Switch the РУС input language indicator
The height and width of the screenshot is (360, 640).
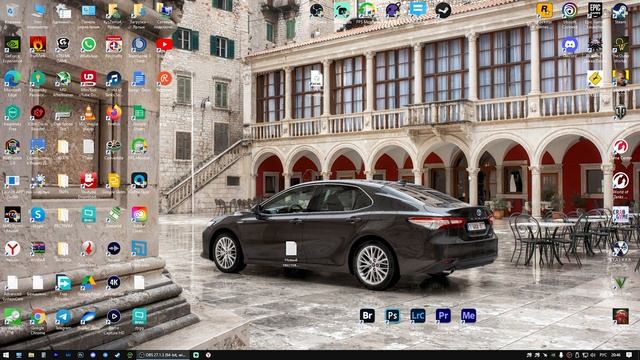(x=603, y=355)
